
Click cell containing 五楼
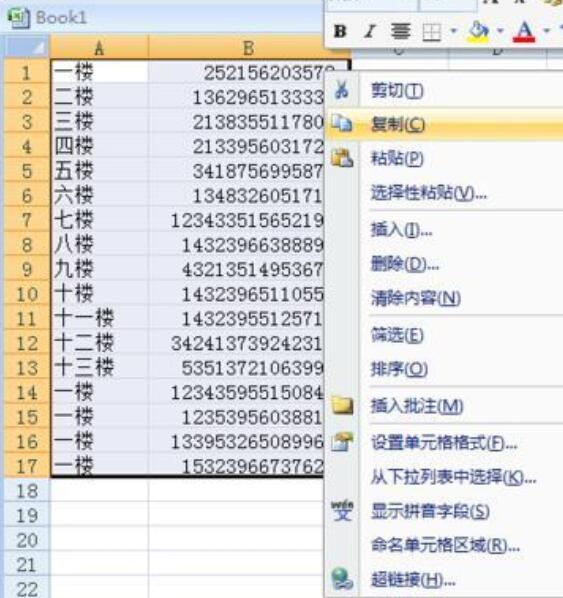pos(99,171)
